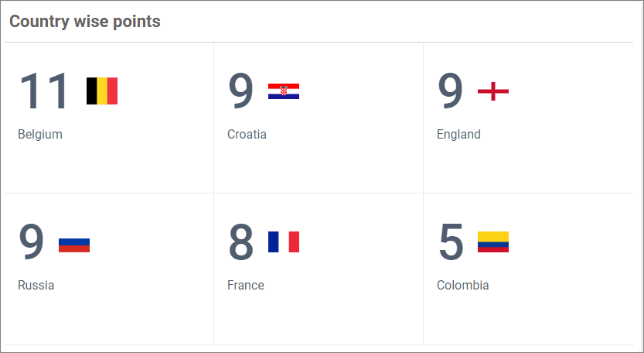Click the Belgium country label

[x=40, y=134]
